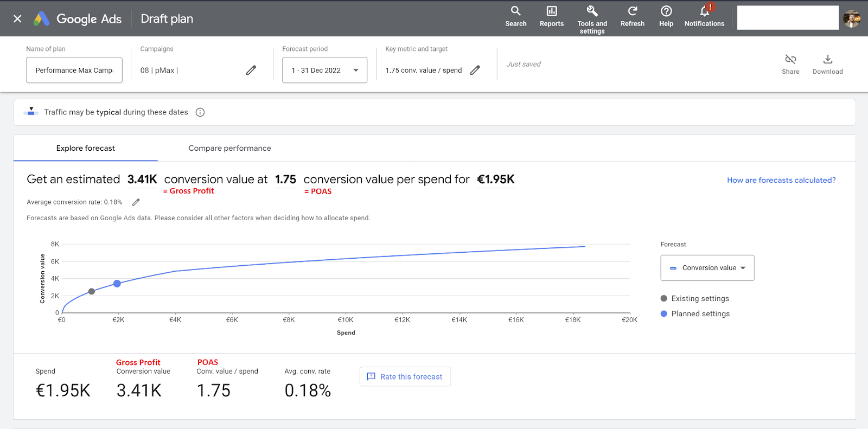Viewport: 868px width, 429px height.
Task: Edit campaigns with the pencil icon
Action: [x=251, y=70]
